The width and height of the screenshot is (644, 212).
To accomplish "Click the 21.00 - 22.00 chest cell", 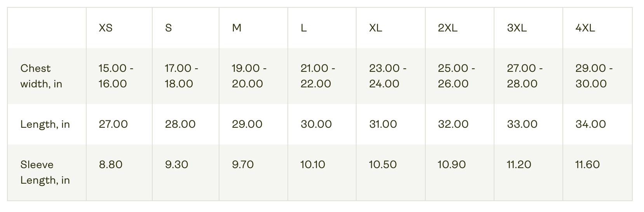I will point(318,76).
